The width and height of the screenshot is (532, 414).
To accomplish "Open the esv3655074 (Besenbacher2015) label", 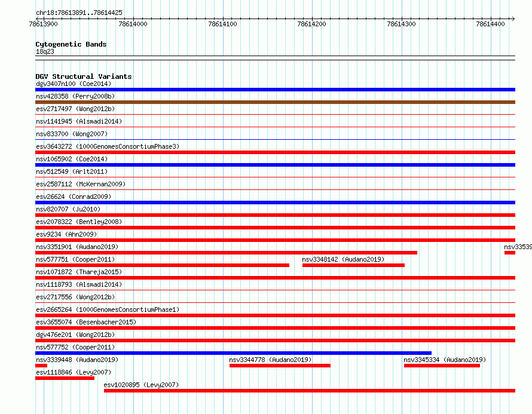I will [86, 322].
